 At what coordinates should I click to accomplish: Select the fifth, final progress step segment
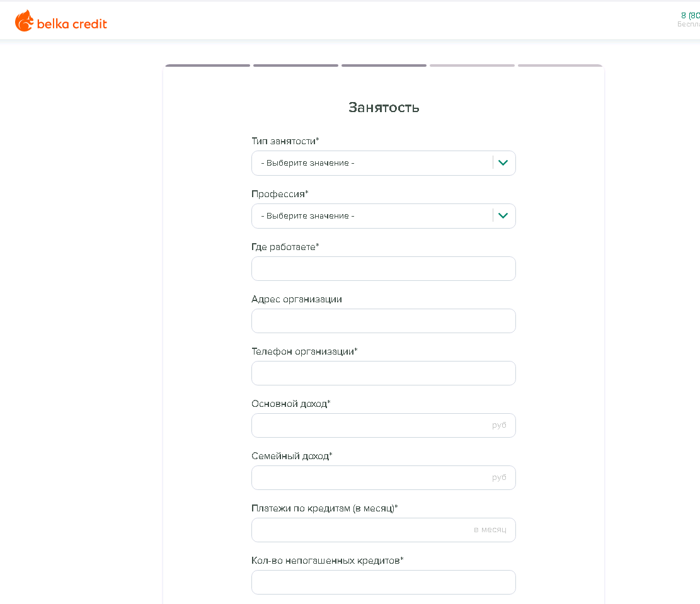560,66
